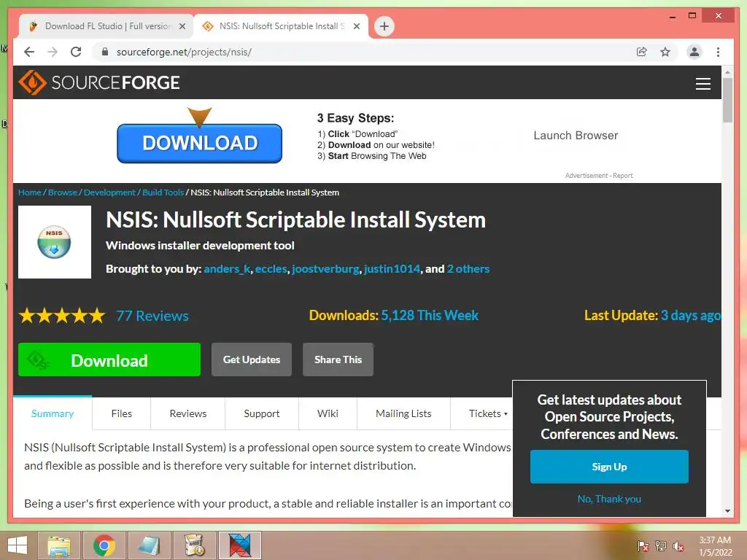Click scrollbar up arrow

[x=727, y=72]
